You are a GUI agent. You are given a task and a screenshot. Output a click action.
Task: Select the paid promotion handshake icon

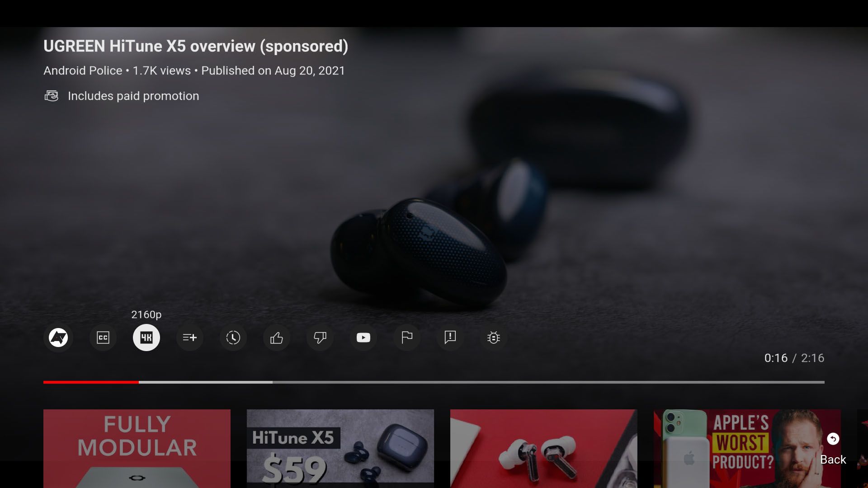(52, 96)
